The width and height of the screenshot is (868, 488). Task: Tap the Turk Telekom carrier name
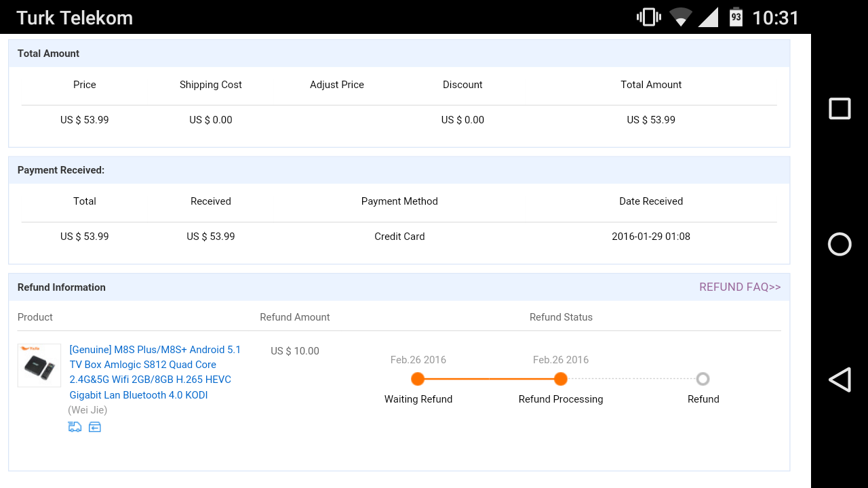(75, 18)
